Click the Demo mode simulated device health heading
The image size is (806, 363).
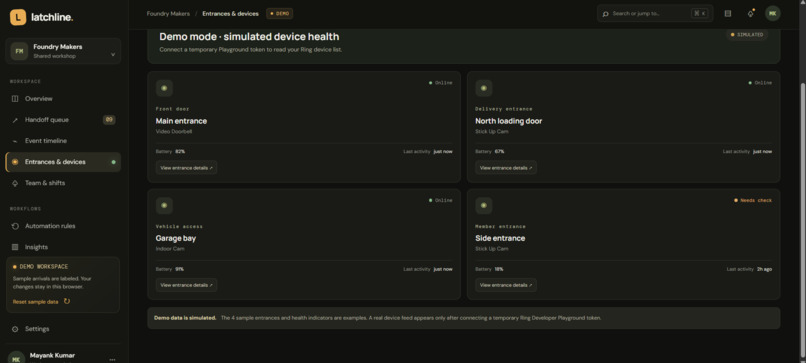249,37
